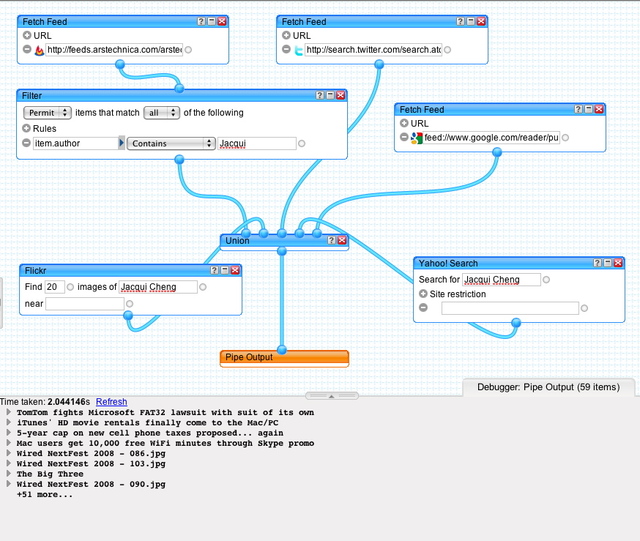
Task: Add a new rule in Filter module
Action: pyautogui.click(x=27, y=128)
